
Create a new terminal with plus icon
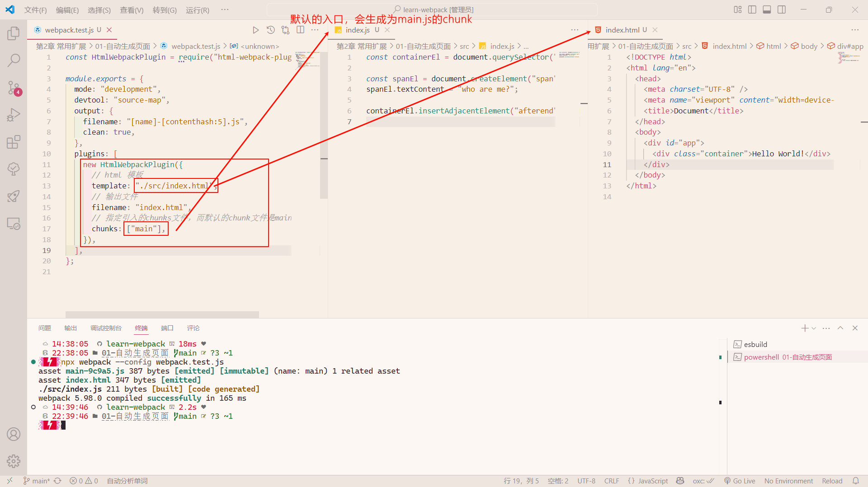click(805, 328)
